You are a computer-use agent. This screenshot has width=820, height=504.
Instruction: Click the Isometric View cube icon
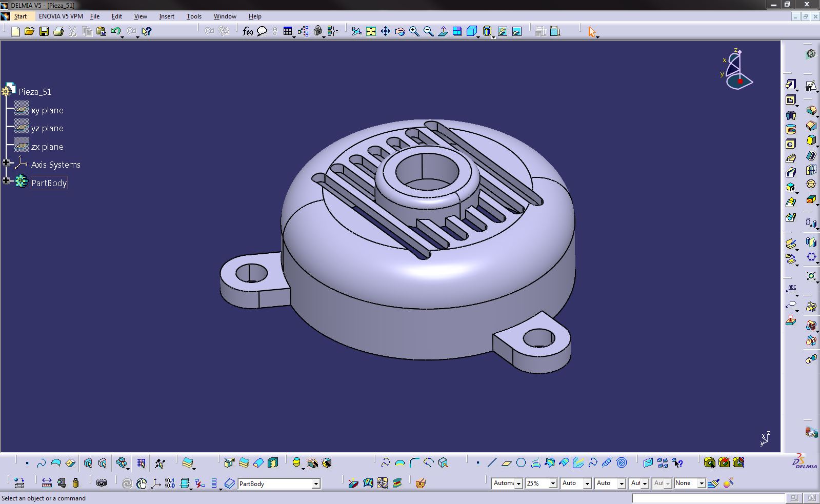[x=472, y=31]
